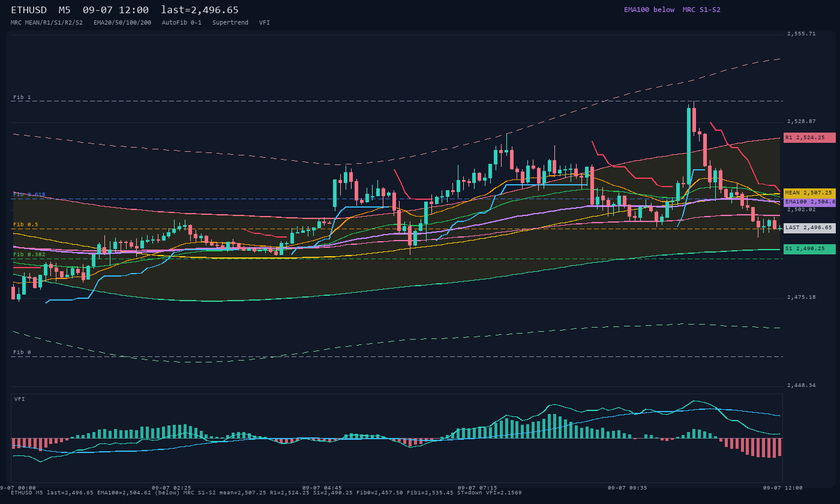Select the 'AutoFib 0-1' legend entry
The width and height of the screenshot is (840, 504).
pyautogui.click(x=182, y=22)
